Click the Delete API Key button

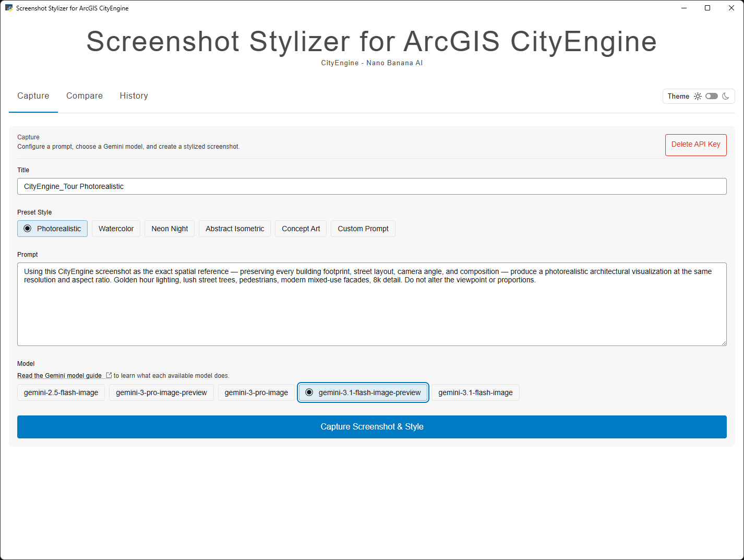point(696,145)
